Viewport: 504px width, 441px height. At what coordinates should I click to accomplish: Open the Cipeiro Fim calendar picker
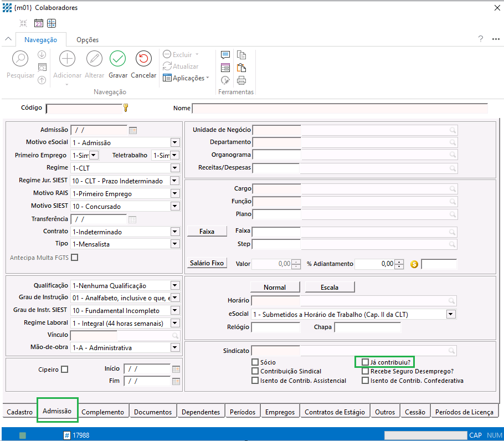[176, 382]
